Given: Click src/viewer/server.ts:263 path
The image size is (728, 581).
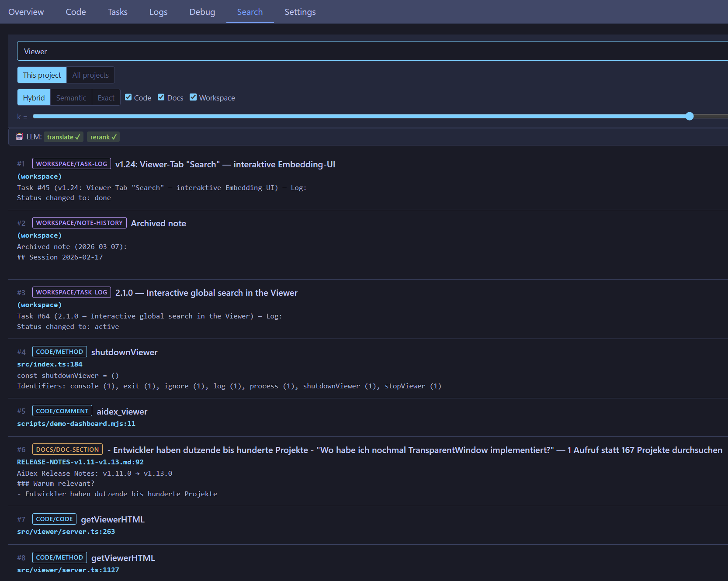Looking at the screenshot, I should [66, 532].
